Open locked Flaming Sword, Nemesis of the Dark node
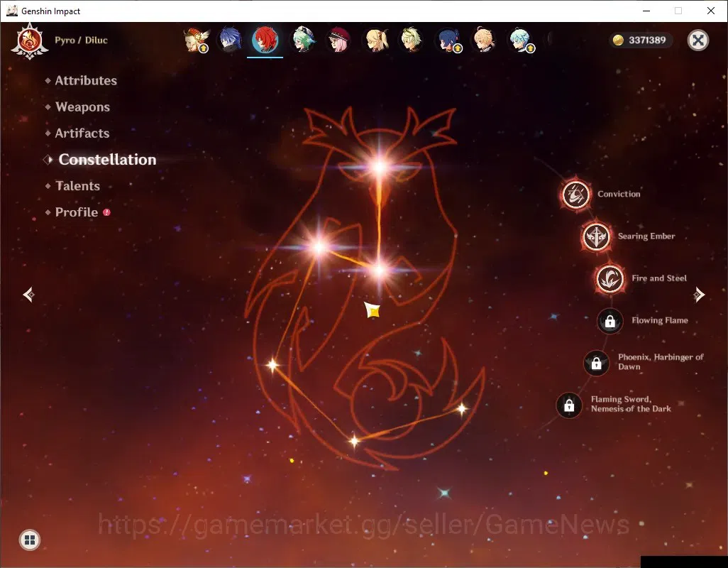This screenshot has width=728, height=568. (569, 405)
